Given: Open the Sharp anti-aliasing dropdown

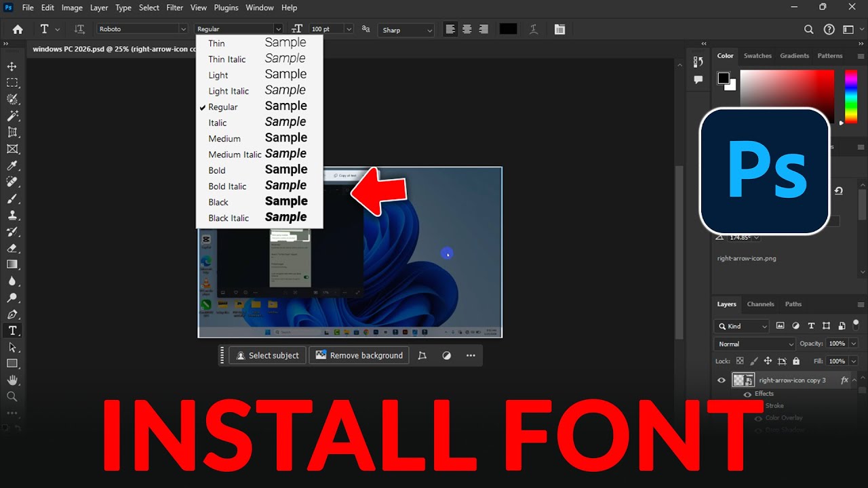Looking at the screenshot, I should coord(406,30).
